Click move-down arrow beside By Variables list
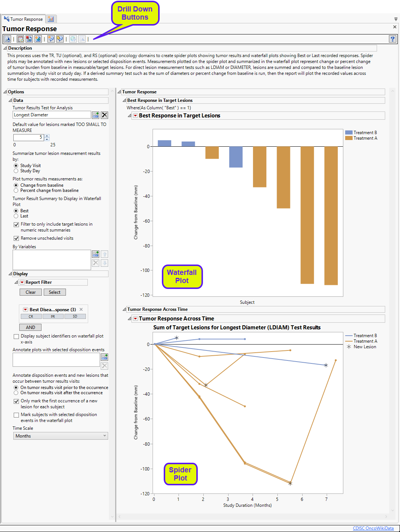This screenshot has width=400, height=532. [x=104, y=263]
